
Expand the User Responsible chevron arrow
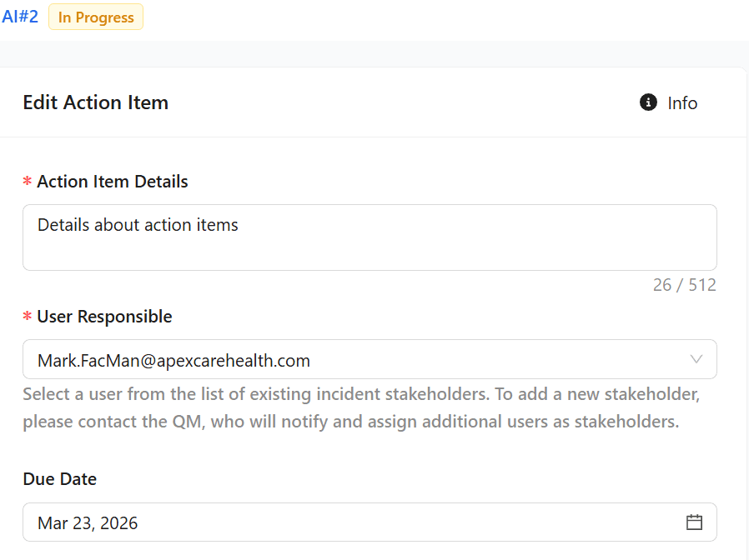point(696,360)
